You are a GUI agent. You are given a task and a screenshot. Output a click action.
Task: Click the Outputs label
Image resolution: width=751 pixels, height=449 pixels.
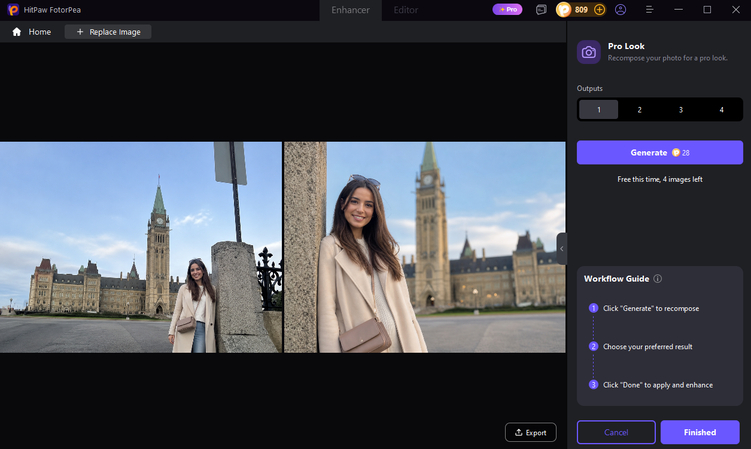(x=590, y=89)
